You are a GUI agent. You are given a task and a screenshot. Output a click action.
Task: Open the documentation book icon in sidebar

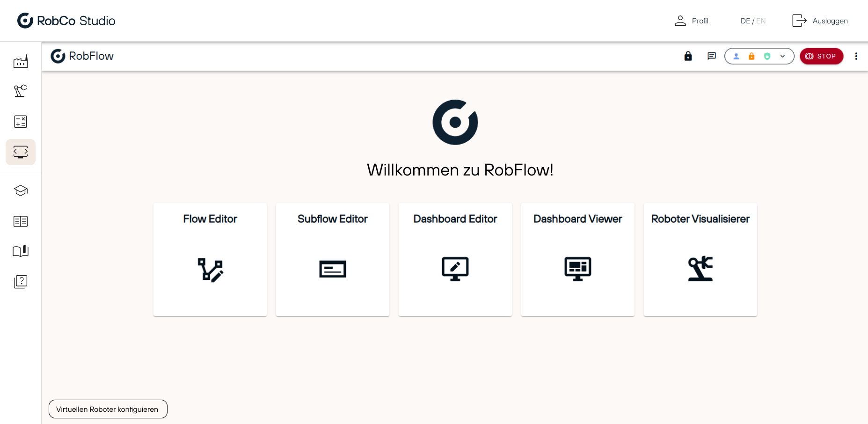point(21,251)
